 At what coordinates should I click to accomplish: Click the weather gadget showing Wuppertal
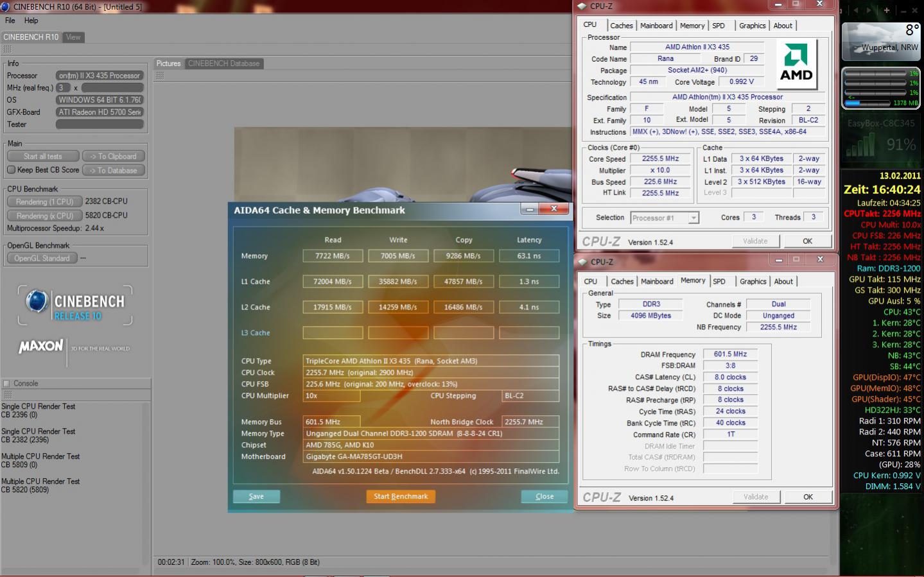point(880,41)
